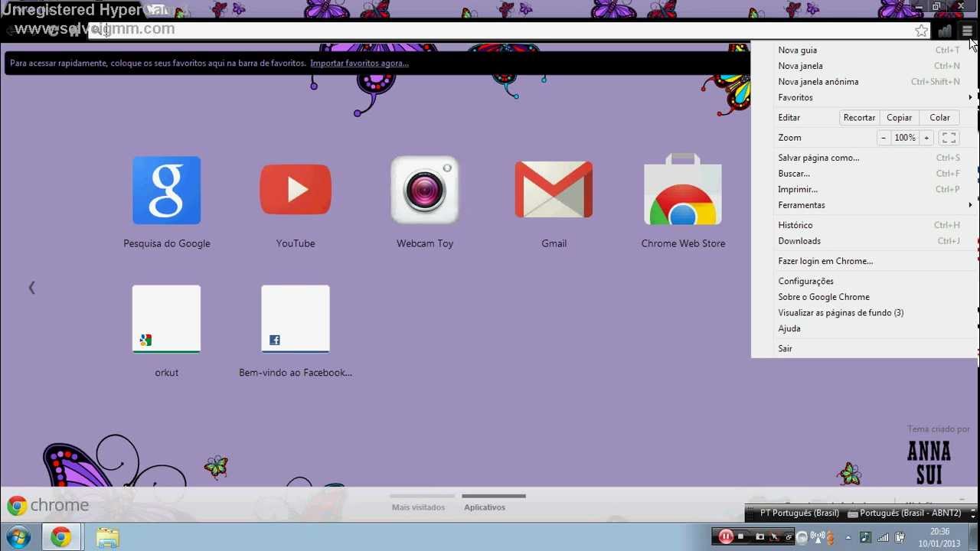The height and width of the screenshot is (551, 980).
Task: Open Português (Brasil - ABNT2) keyboard layout
Action: click(904, 514)
